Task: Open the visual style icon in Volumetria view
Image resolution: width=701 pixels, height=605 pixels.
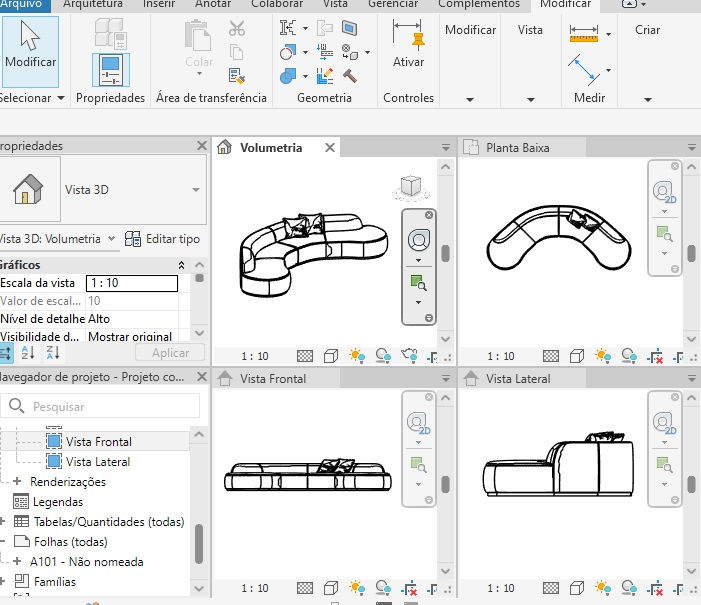Action: 331,356
